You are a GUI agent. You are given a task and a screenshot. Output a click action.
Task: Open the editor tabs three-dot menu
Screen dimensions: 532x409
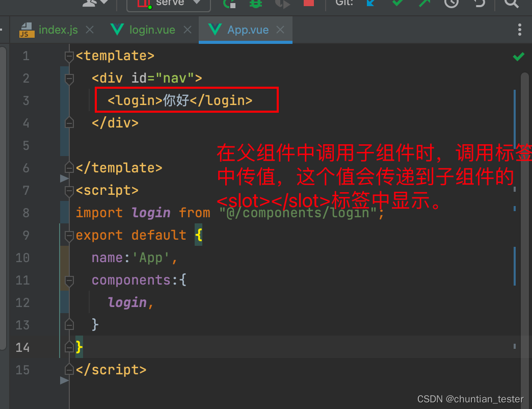(519, 30)
